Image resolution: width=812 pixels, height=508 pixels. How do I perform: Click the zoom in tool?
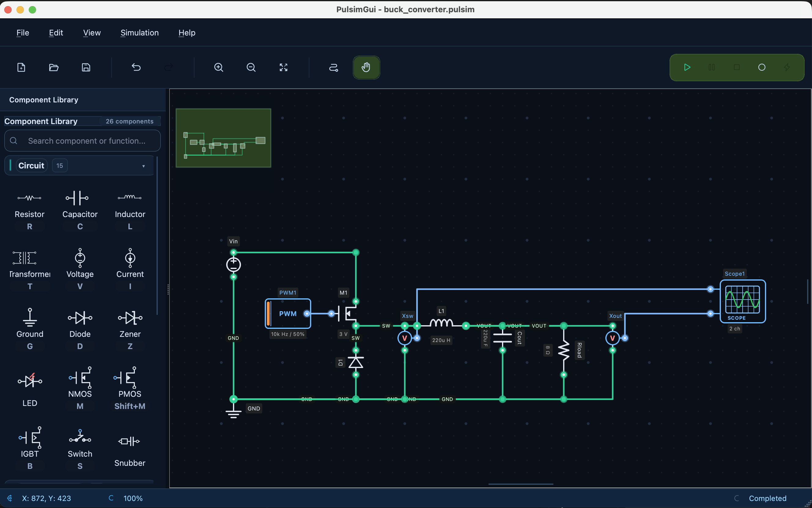pos(218,67)
